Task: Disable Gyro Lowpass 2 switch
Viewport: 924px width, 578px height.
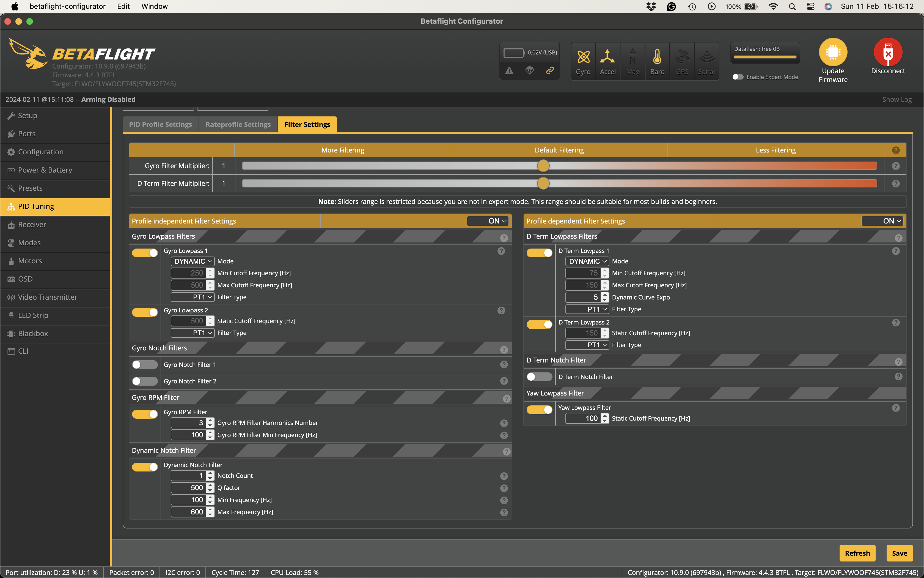Action: (x=145, y=312)
